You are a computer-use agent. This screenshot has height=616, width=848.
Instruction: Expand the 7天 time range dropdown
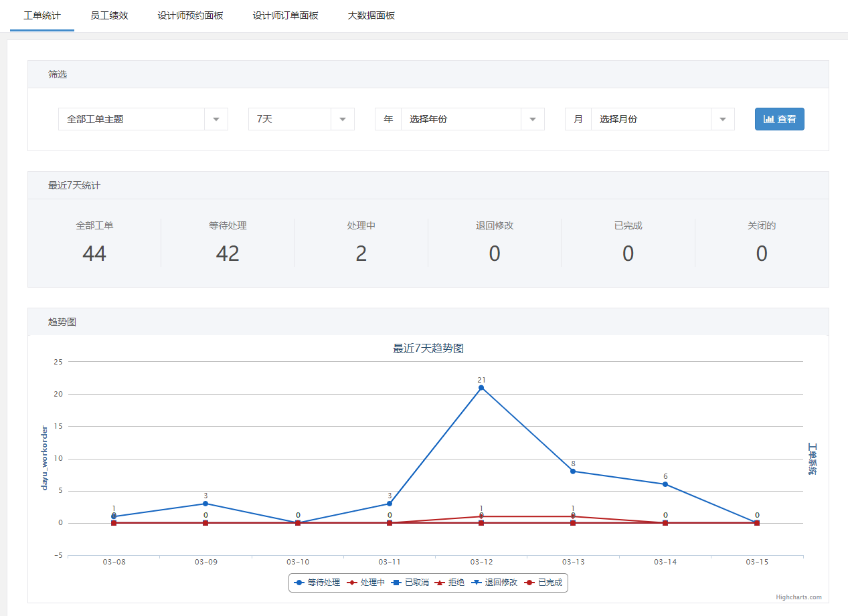pyautogui.click(x=301, y=119)
